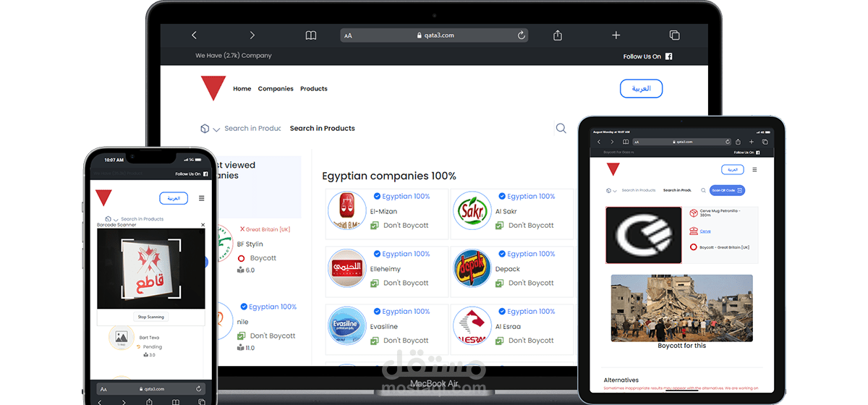Screen dimensions: 868x405
Task: Open the Elleheimy company logo
Action: pos(346,268)
